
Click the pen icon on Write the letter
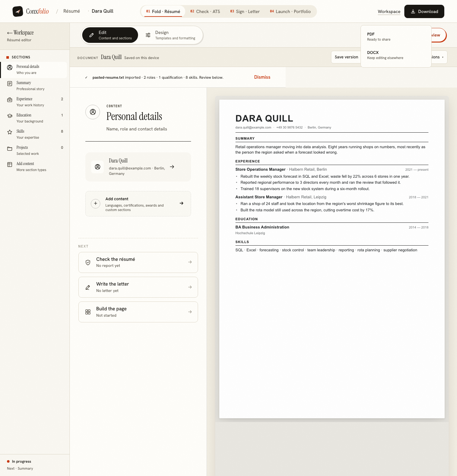[x=88, y=287]
